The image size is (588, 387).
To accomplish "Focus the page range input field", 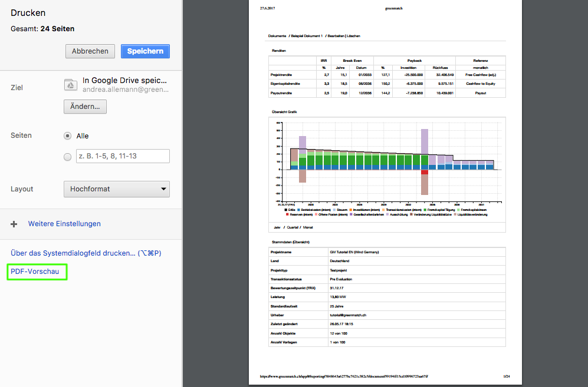I will [123, 156].
